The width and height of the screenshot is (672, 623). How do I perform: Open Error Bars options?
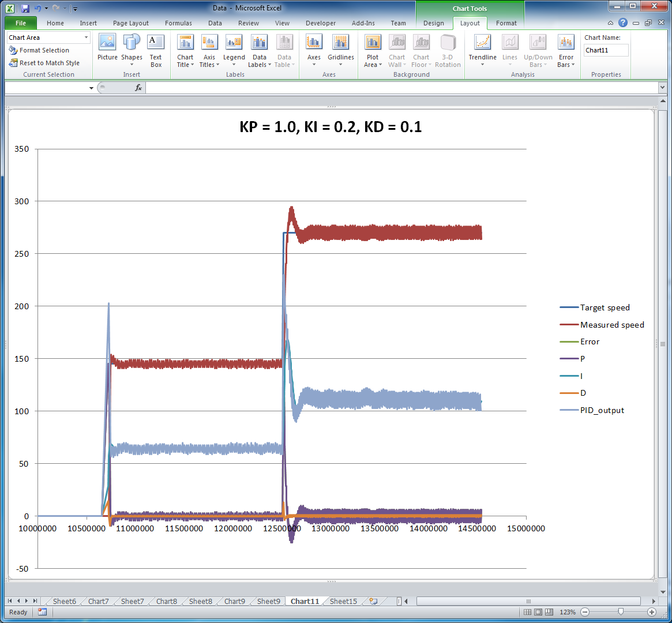pyautogui.click(x=566, y=51)
